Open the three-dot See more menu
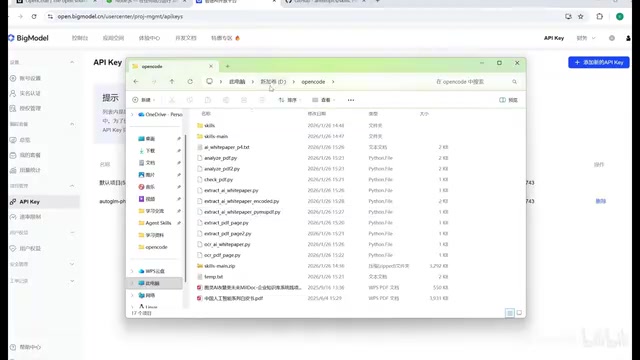This screenshot has width=640, height=360. (x=351, y=100)
